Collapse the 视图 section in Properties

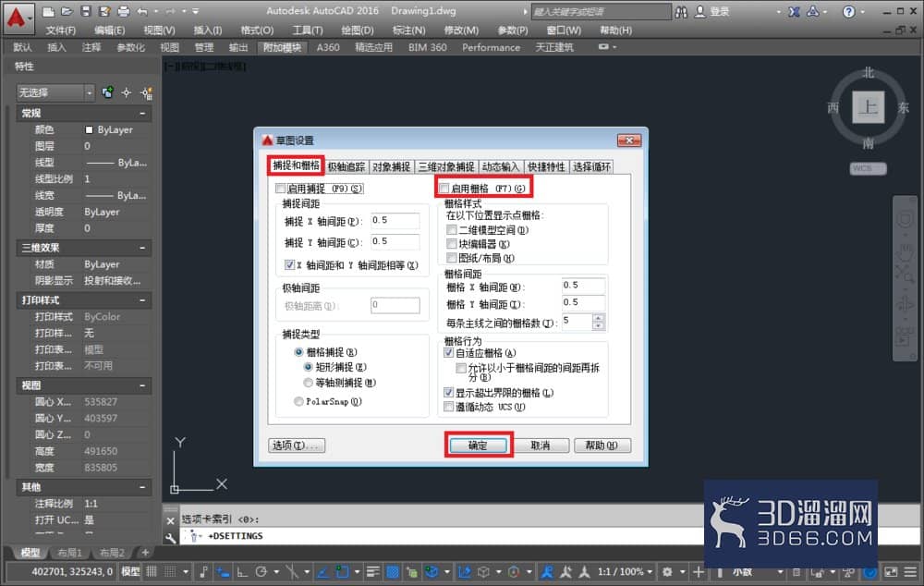click(x=142, y=385)
